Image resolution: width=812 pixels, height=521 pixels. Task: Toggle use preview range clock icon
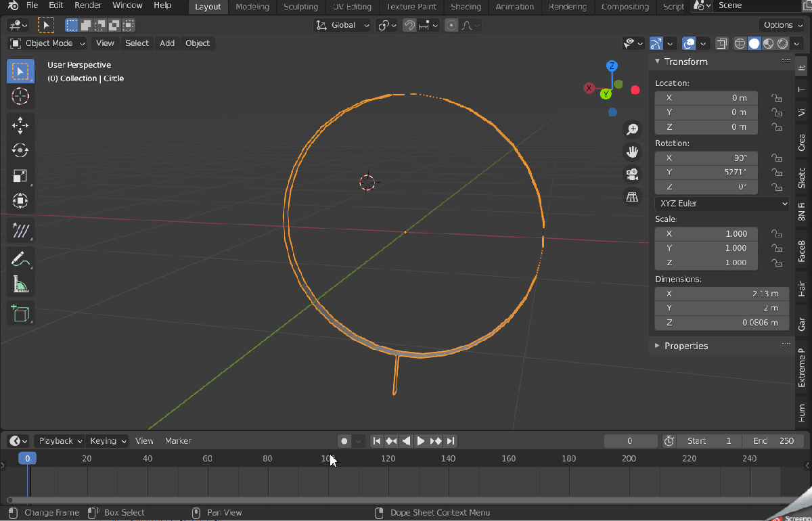tap(669, 441)
